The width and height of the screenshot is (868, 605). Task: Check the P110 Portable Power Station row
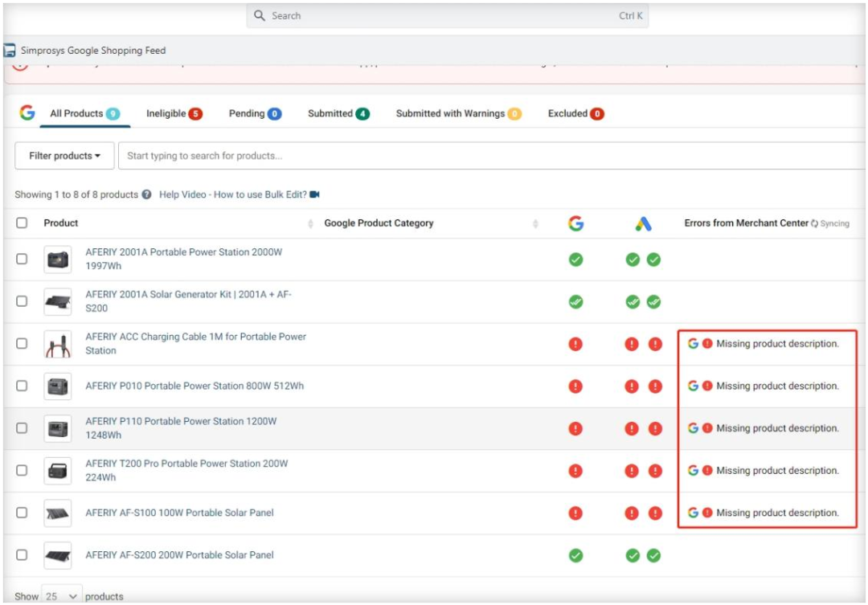22,428
